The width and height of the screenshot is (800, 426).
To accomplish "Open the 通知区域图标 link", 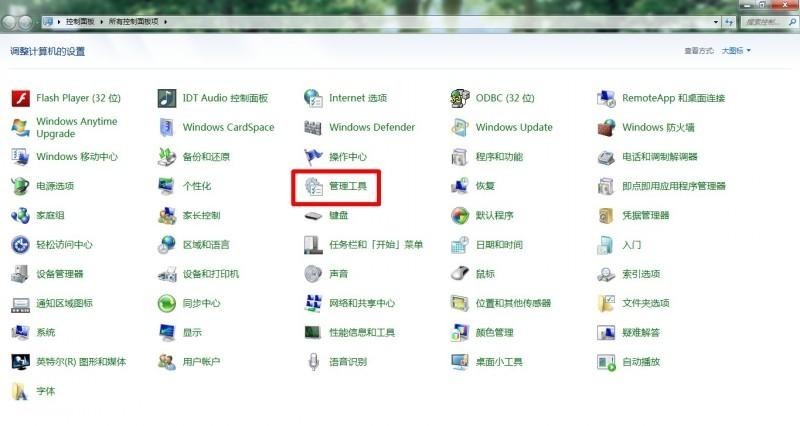I will [x=64, y=303].
